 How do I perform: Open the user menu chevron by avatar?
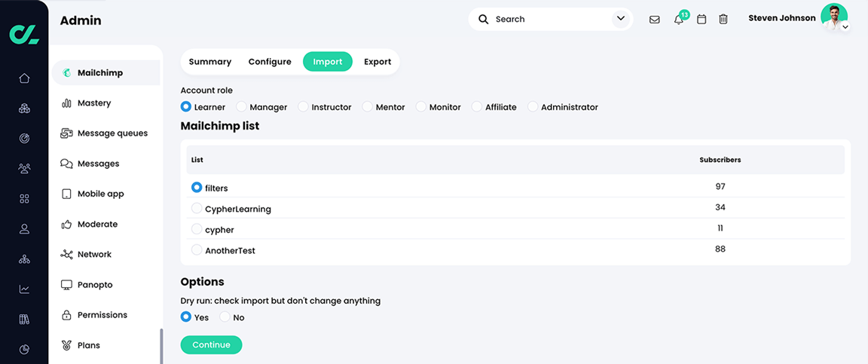[845, 26]
